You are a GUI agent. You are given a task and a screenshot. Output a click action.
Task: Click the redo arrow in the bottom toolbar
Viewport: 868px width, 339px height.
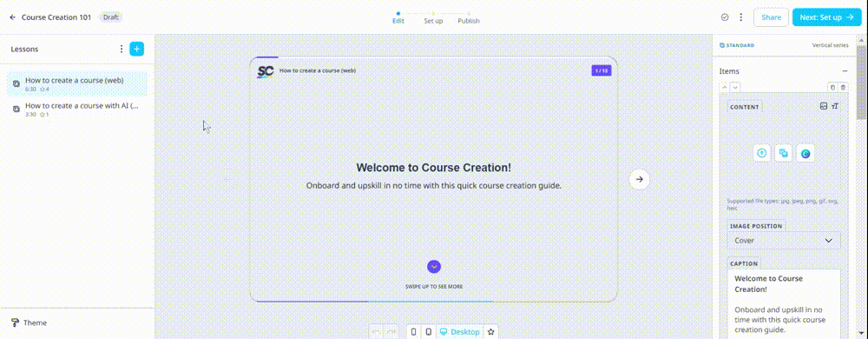[391, 332]
